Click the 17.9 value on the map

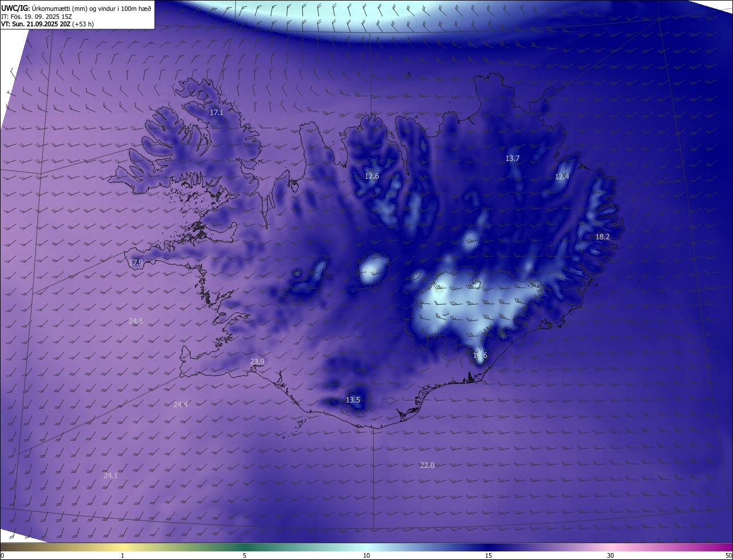(x=136, y=262)
